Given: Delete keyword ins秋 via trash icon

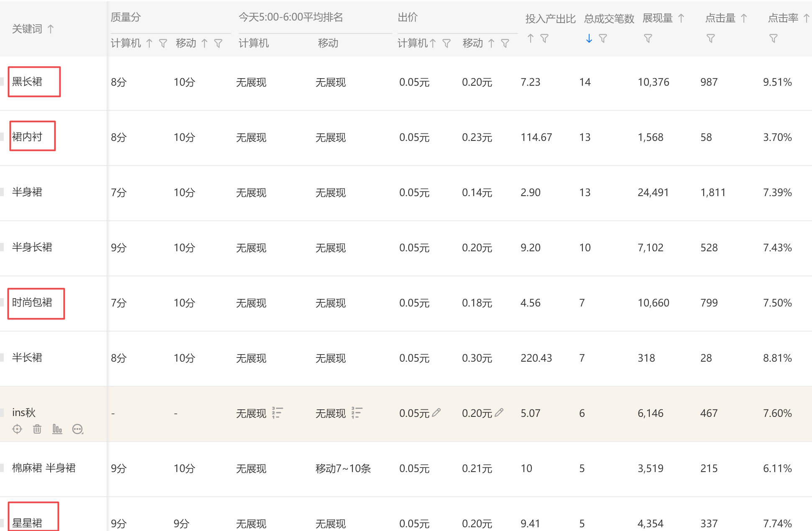Looking at the screenshot, I should click(x=37, y=429).
